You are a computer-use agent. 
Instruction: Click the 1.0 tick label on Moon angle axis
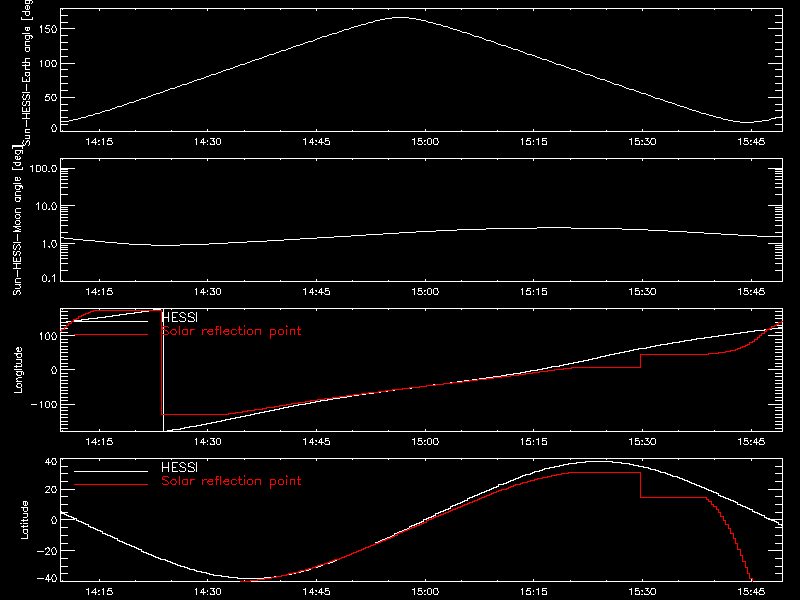49,244
